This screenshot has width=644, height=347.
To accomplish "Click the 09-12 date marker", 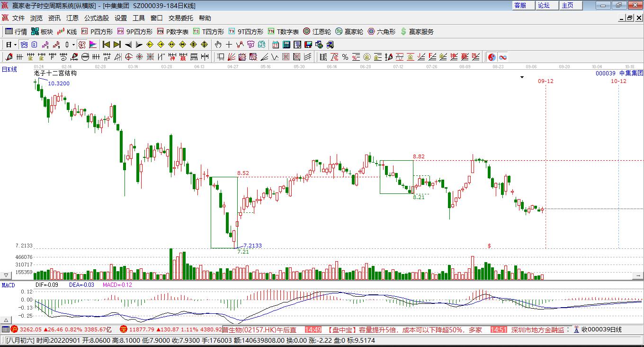I will (x=546, y=81).
